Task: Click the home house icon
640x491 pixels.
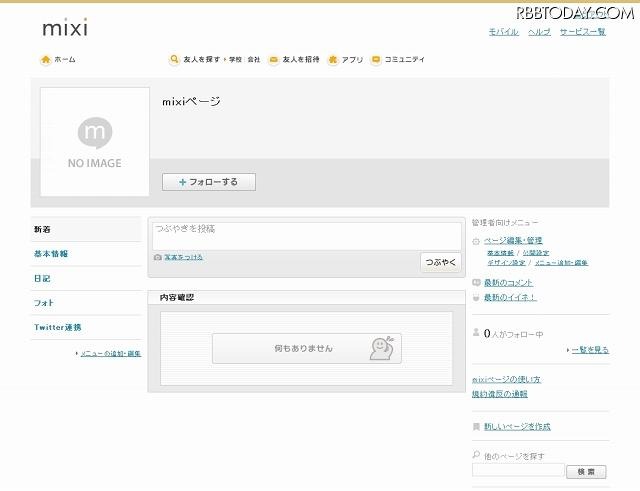Action: tap(46, 60)
